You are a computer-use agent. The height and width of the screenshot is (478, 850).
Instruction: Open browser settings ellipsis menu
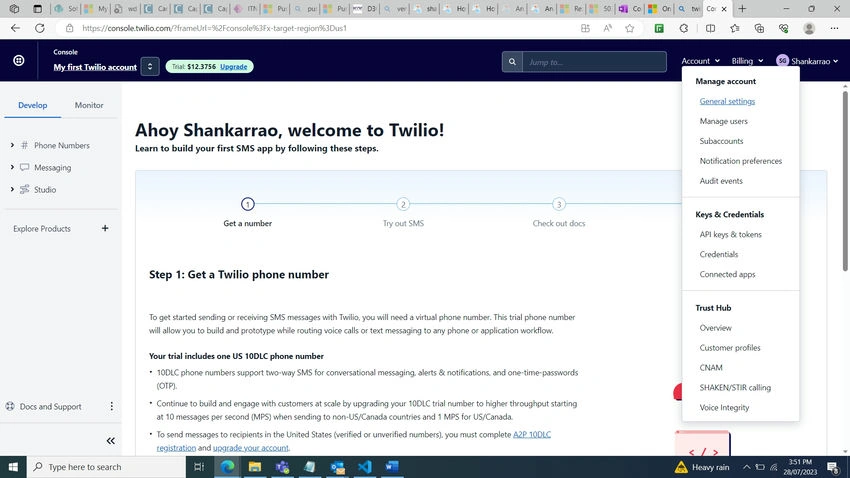coord(834,28)
